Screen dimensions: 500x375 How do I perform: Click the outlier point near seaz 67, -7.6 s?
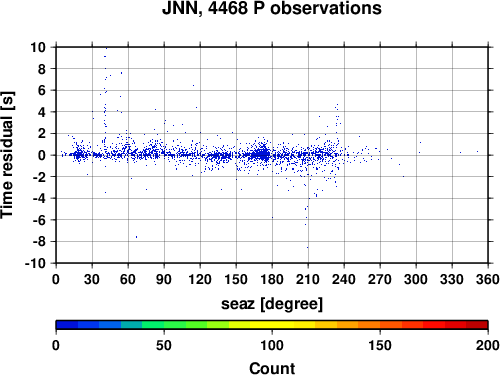pyautogui.click(x=136, y=237)
